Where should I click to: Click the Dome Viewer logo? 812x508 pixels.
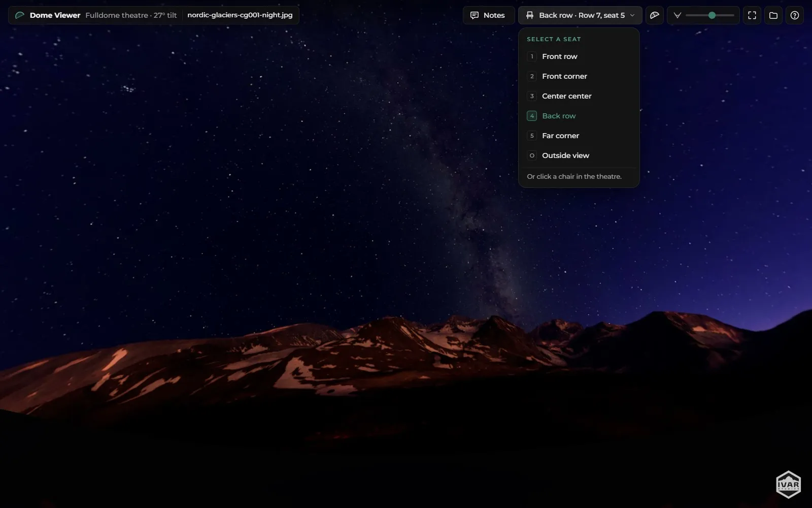click(20, 15)
